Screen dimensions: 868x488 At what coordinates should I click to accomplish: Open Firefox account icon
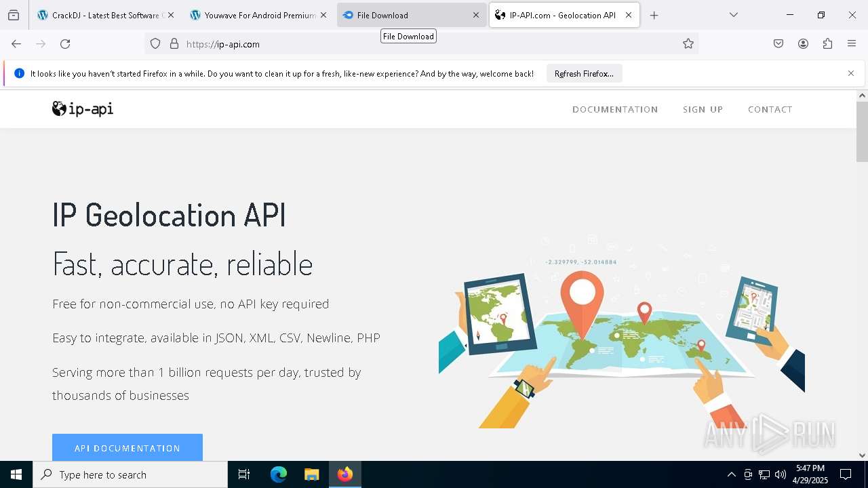point(803,44)
